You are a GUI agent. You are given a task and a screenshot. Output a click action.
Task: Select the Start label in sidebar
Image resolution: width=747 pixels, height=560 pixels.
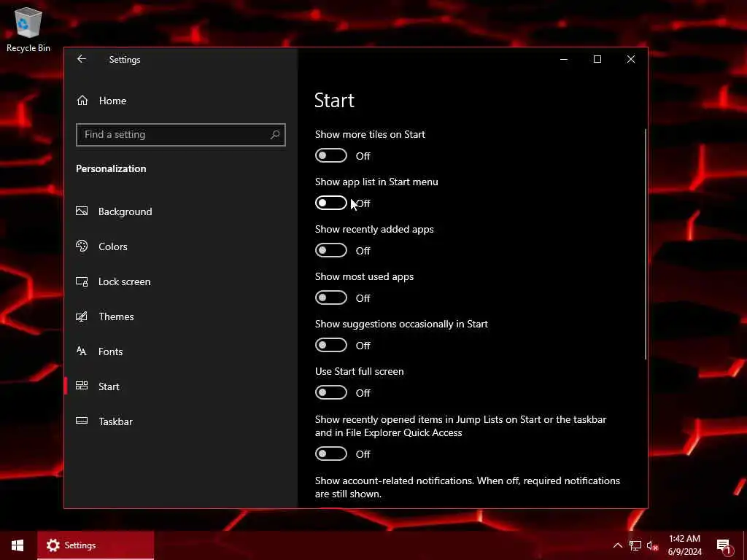[109, 386]
